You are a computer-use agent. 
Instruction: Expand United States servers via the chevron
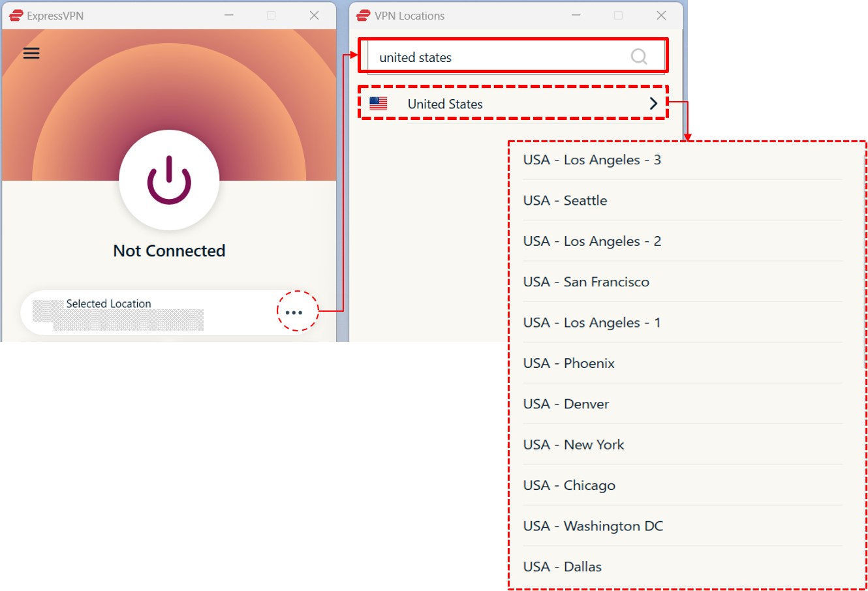tap(653, 103)
